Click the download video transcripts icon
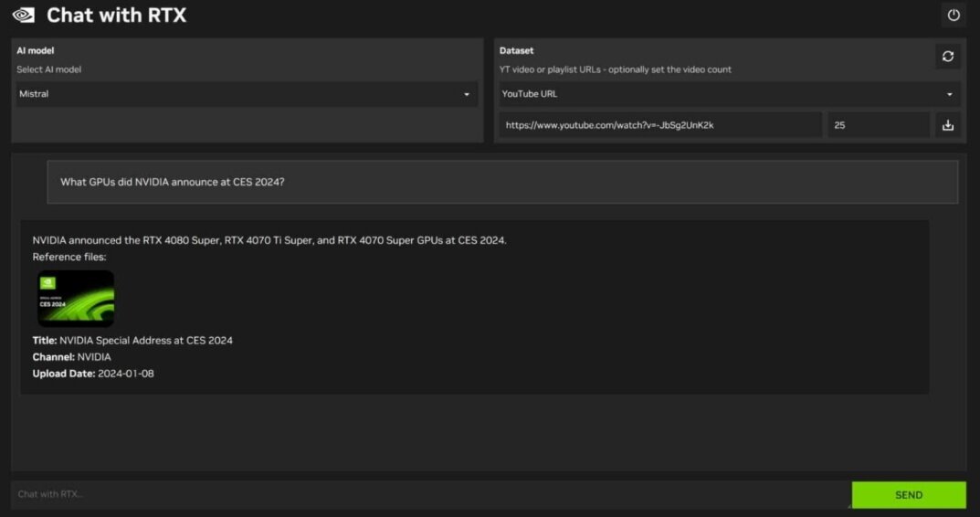 point(947,125)
